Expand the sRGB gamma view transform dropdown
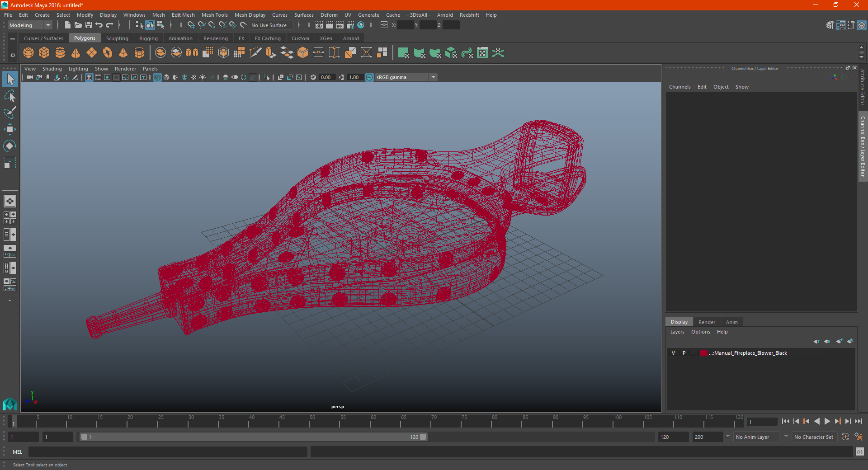The image size is (868, 470). point(406,77)
